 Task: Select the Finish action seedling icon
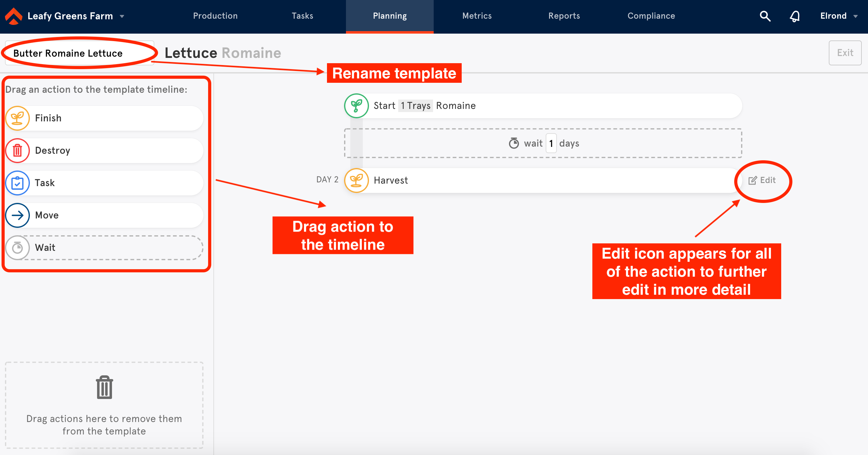[17, 118]
